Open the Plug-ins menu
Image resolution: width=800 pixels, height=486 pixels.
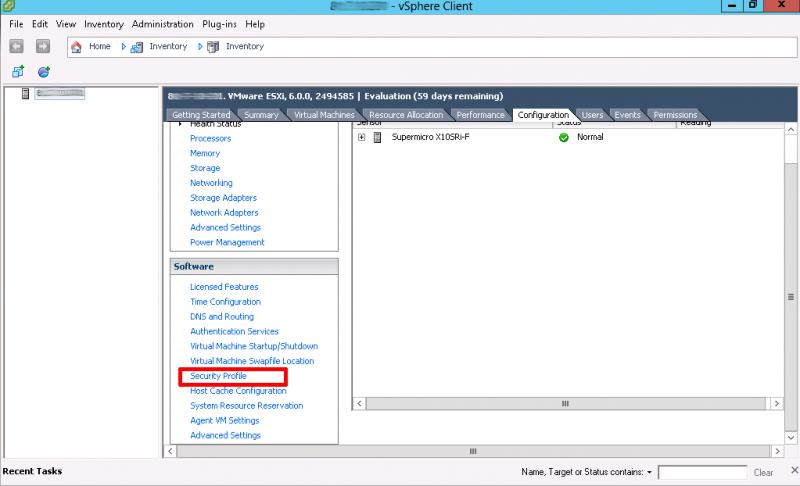[x=219, y=24]
